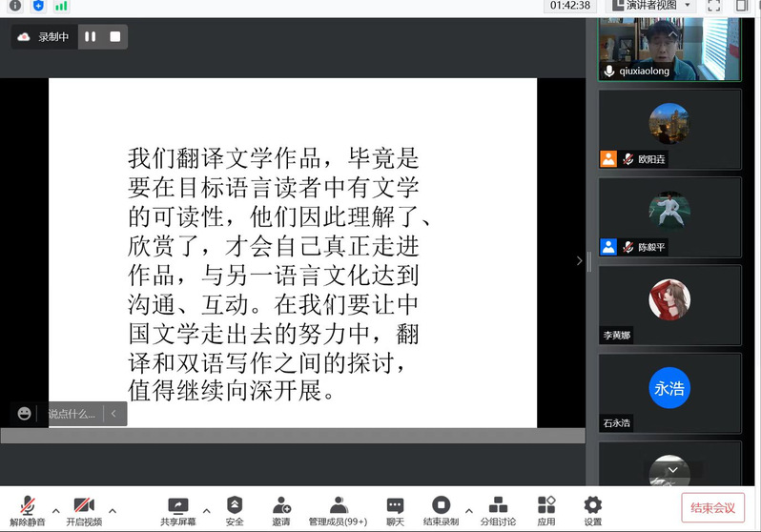The height and width of the screenshot is (532, 761).
Task: Click 结束录制 to end recording
Action: [x=441, y=511]
